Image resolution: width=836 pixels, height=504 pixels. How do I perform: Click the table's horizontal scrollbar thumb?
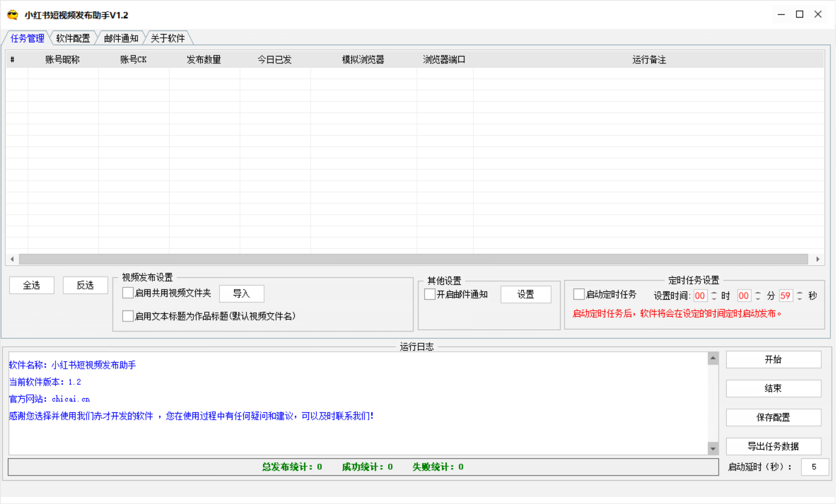[x=413, y=259]
